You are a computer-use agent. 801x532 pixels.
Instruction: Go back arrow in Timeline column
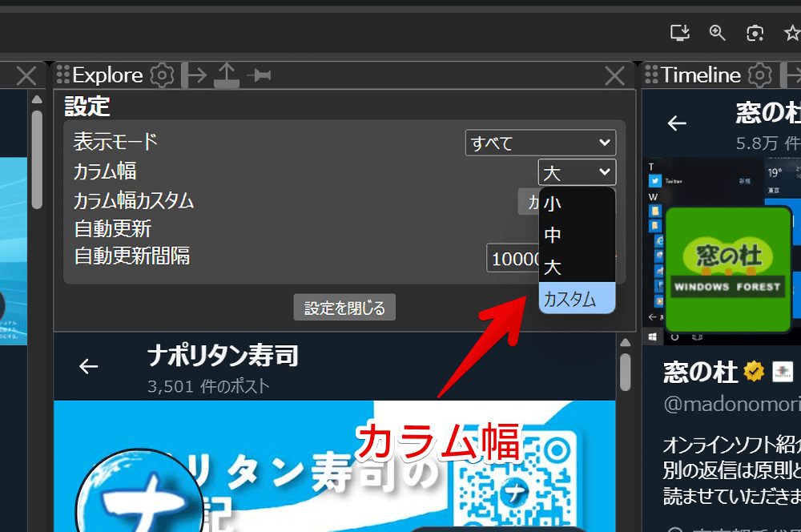(677, 123)
